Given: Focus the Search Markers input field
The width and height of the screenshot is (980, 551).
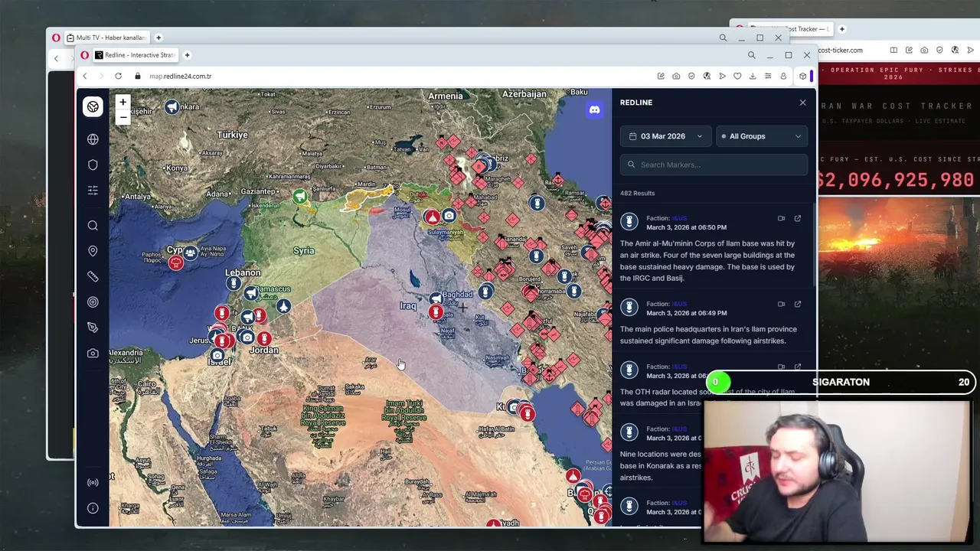Looking at the screenshot, I should (x=714, y=165).
